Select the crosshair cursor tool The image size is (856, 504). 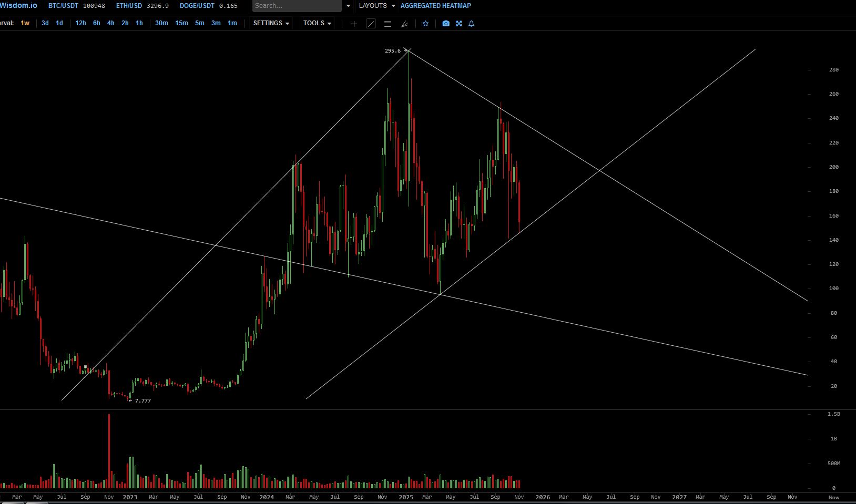point(354,24)
